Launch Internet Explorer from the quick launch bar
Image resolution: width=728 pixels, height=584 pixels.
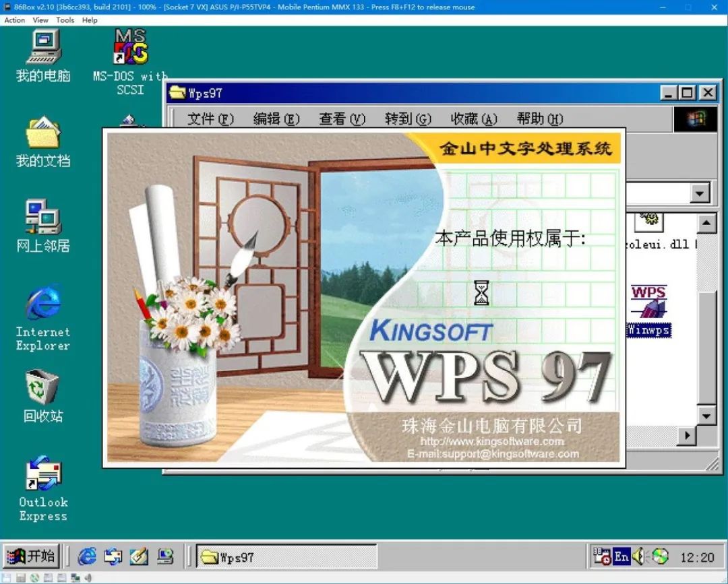tap(87, 556)
